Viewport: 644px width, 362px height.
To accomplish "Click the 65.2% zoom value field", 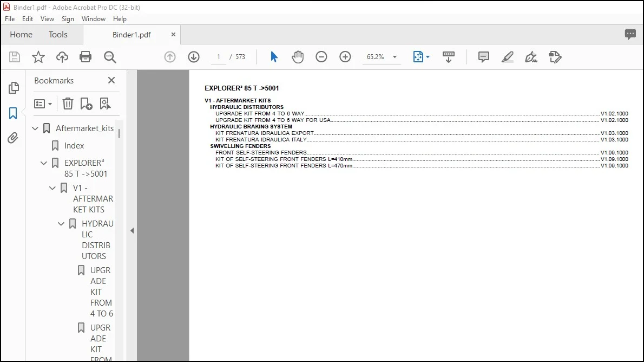I will click(x=376, y=57).
